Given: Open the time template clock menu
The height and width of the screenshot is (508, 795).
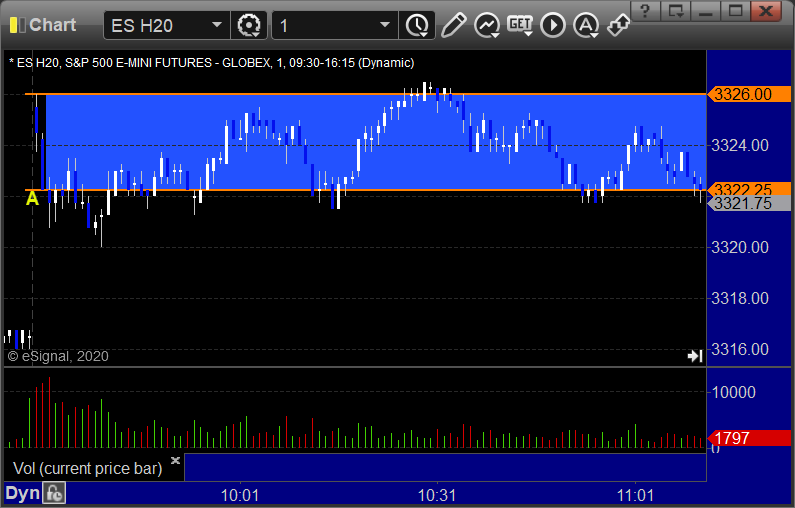Looking at the screenshot, I should [417, 25].
